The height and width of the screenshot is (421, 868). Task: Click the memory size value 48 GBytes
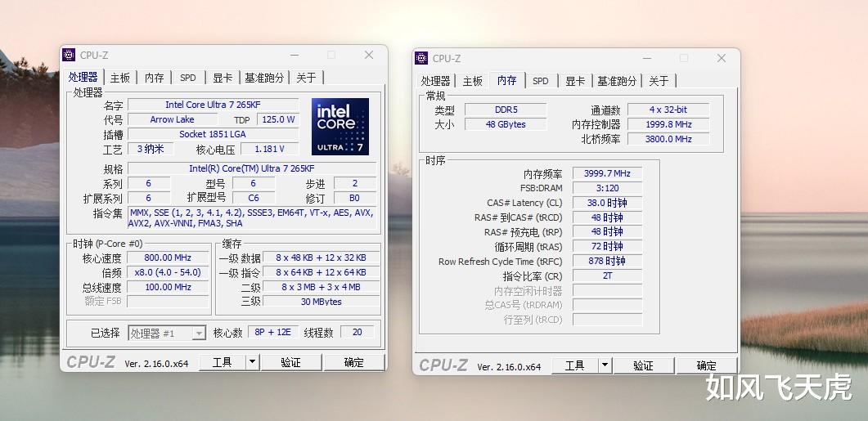coord(506,124)
